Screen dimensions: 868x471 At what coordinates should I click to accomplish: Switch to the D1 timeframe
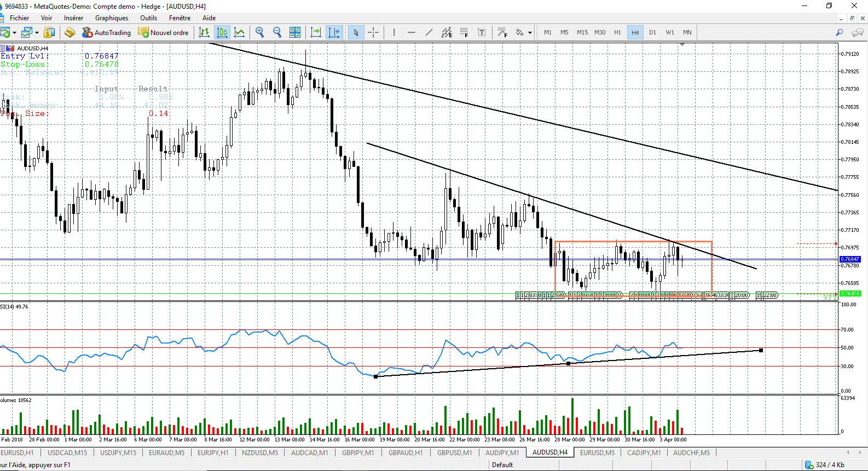coord(652,33)
